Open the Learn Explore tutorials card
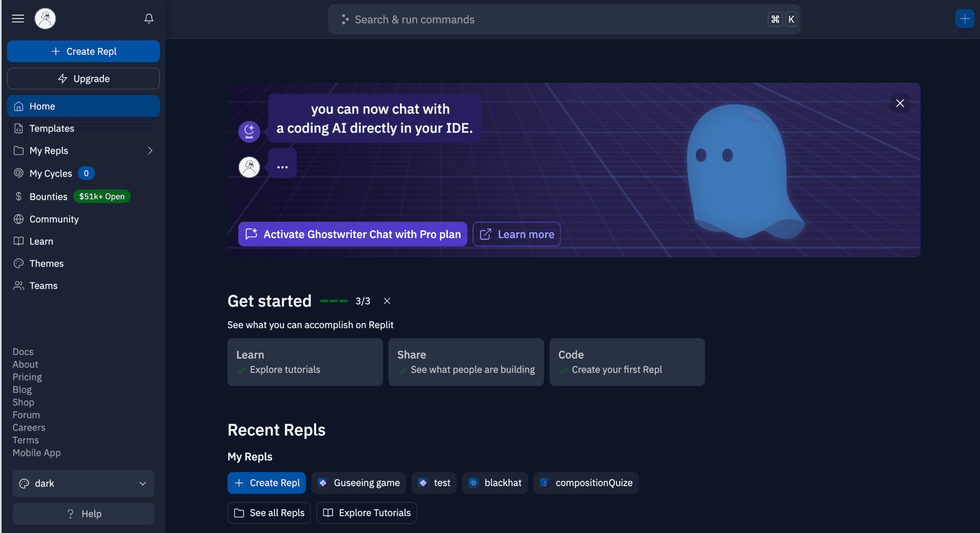 (305, 362)
